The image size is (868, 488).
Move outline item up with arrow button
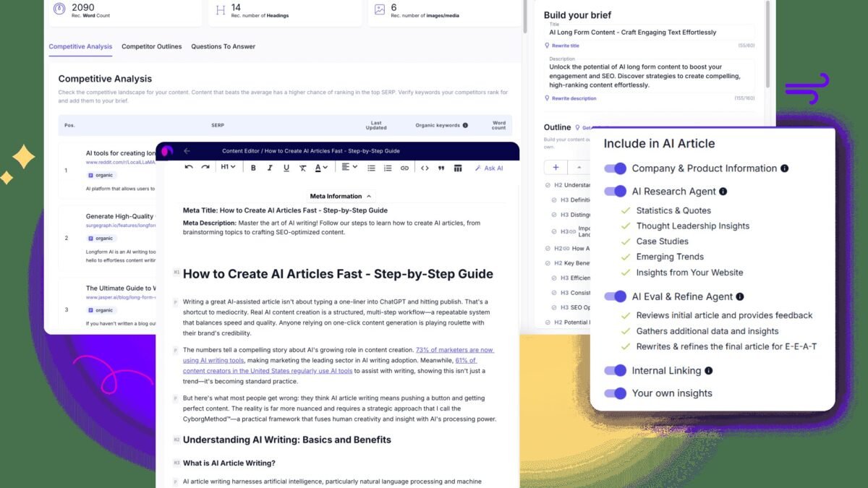click(x=579, y=167)
